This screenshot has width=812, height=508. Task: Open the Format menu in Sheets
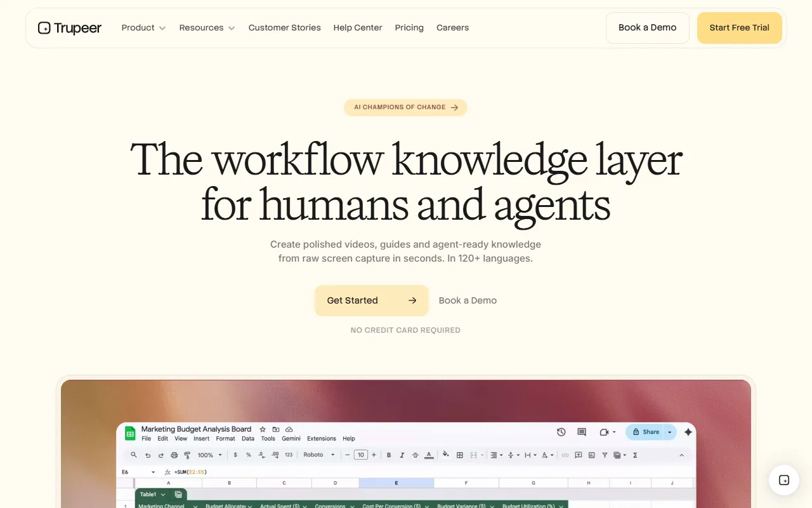click(x=225, y=438)
